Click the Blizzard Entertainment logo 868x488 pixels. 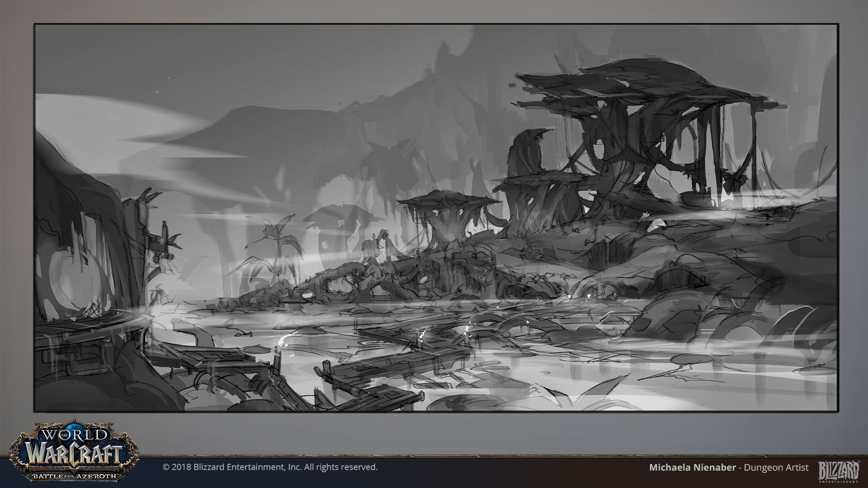[x=838, y=471]
